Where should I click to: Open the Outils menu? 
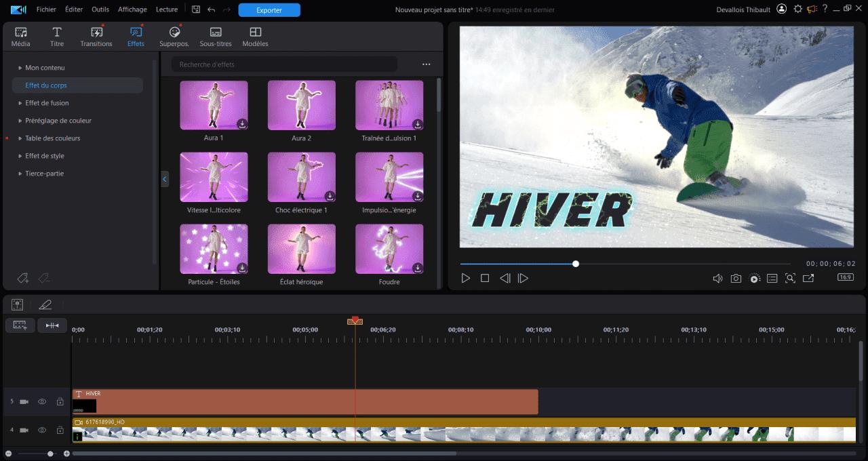[x=100, y=9]
